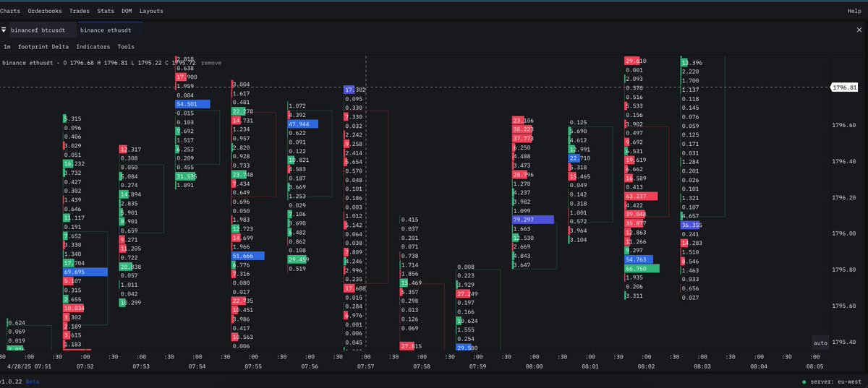Open the 1m timeframe selector

click(x=7, y=46)
